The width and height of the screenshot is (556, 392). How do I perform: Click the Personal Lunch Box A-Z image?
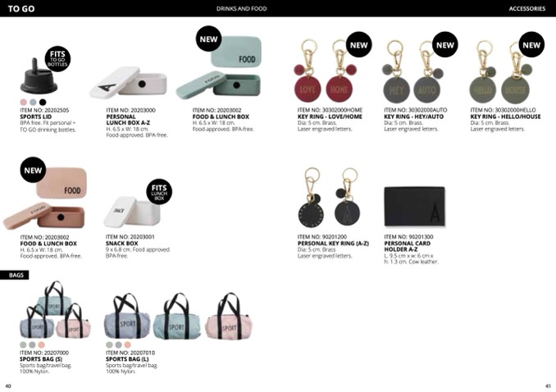coord(128,82)
